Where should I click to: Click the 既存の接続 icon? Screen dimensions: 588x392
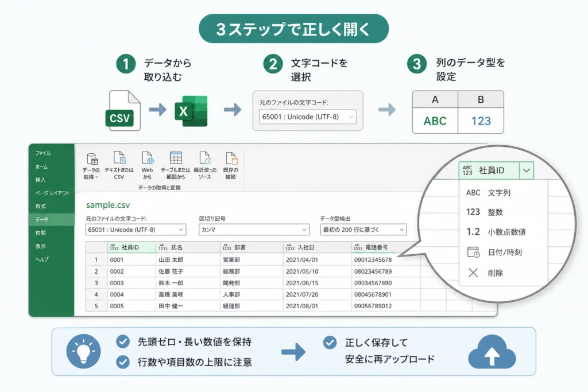point(231,158)
